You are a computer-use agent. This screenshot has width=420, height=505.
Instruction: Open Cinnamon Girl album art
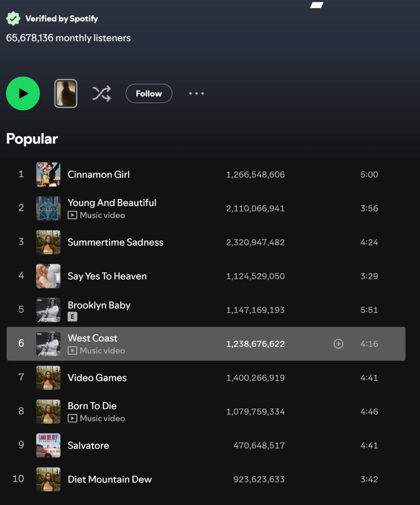pos(48,175)
